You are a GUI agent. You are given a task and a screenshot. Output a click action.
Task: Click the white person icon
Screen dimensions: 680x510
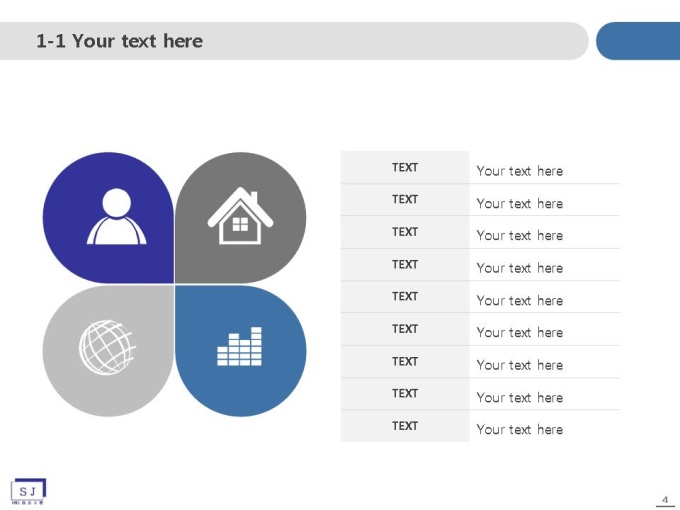tap(117, 216)
